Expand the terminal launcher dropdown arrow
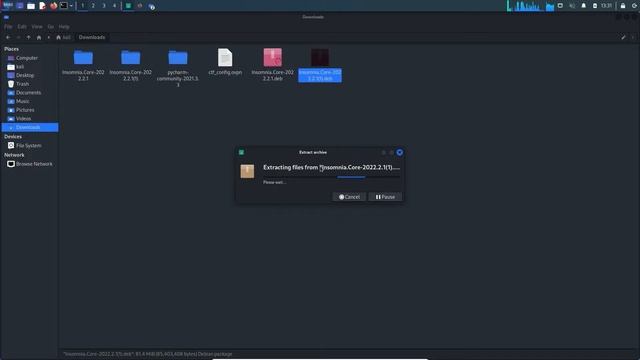Image resolution: width=640 pixels, height=360 pixels. pos(71,6)
